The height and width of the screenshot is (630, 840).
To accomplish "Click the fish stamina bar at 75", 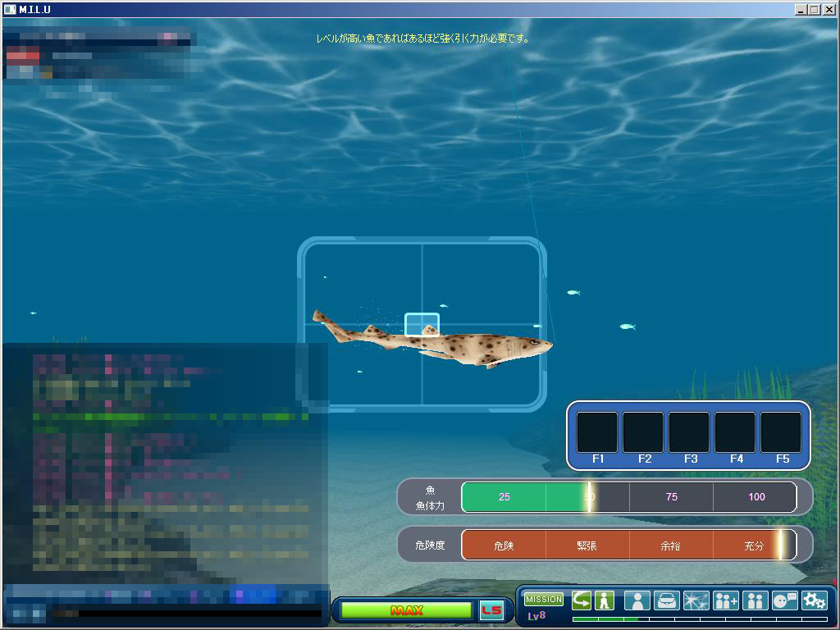I will [671, 497].
